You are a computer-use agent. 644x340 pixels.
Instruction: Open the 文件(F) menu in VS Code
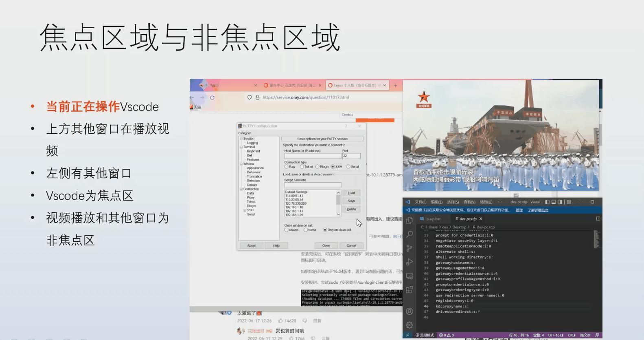[x=421, y=202]
